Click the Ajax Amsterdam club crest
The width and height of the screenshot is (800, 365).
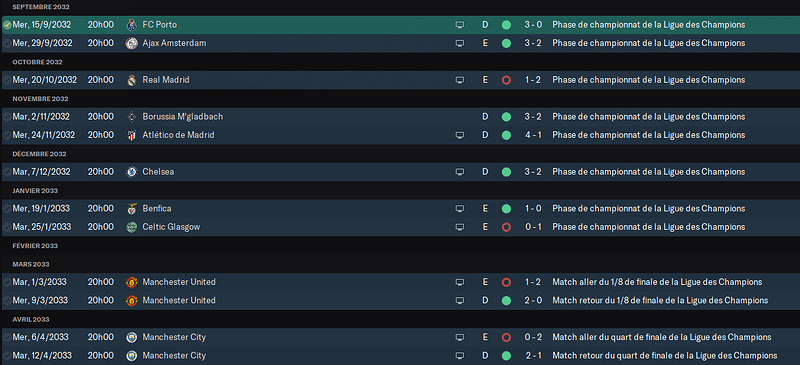[x=132, y=43]
